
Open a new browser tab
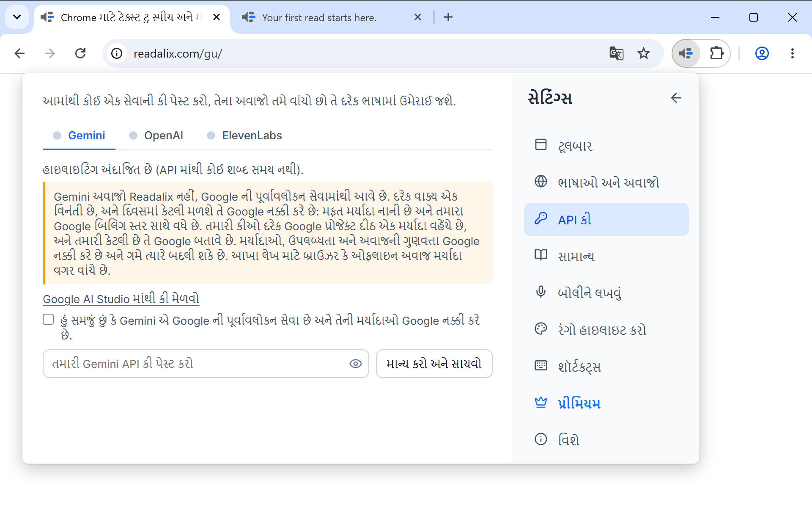click(448, 17)
